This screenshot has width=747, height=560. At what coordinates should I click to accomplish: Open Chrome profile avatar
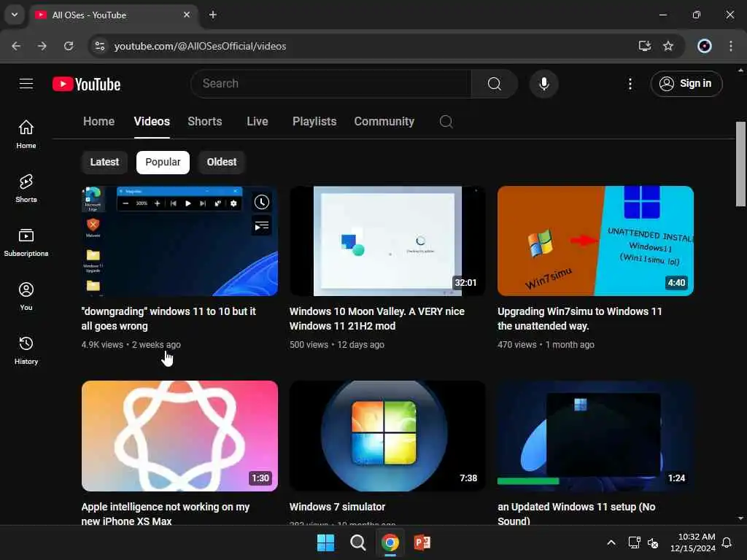(x=705, y=46)
